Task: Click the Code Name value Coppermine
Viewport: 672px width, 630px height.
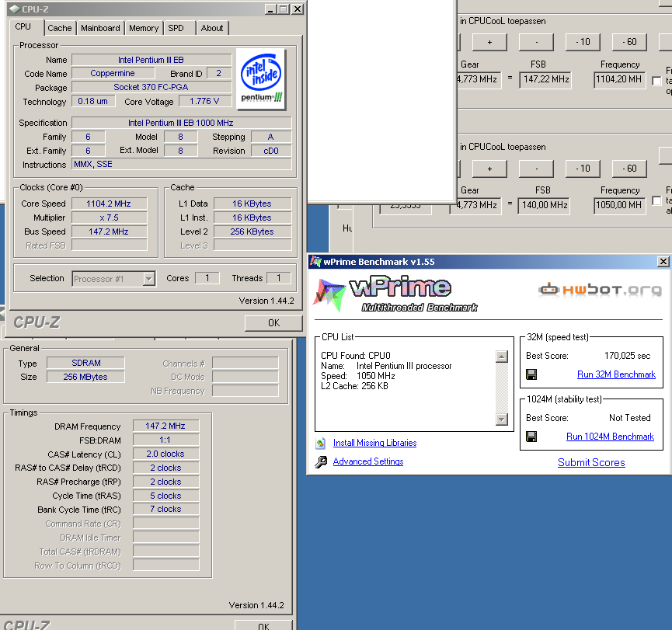Action: 113,73
